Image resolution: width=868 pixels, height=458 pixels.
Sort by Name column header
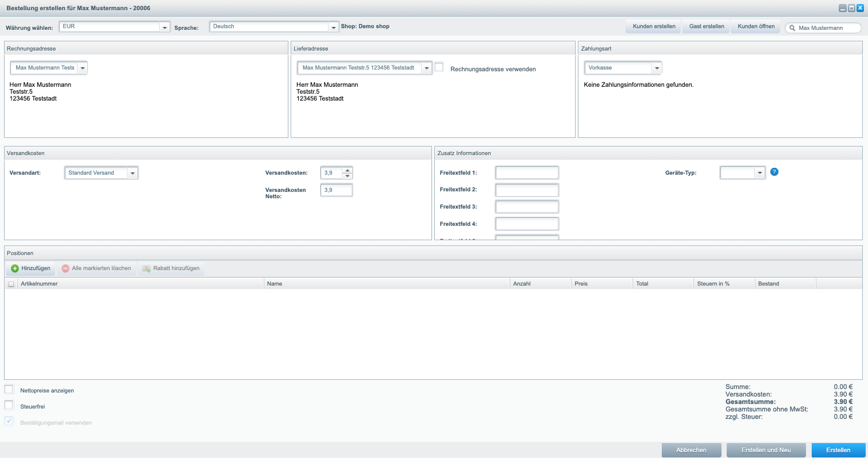[x=387, y=284]
